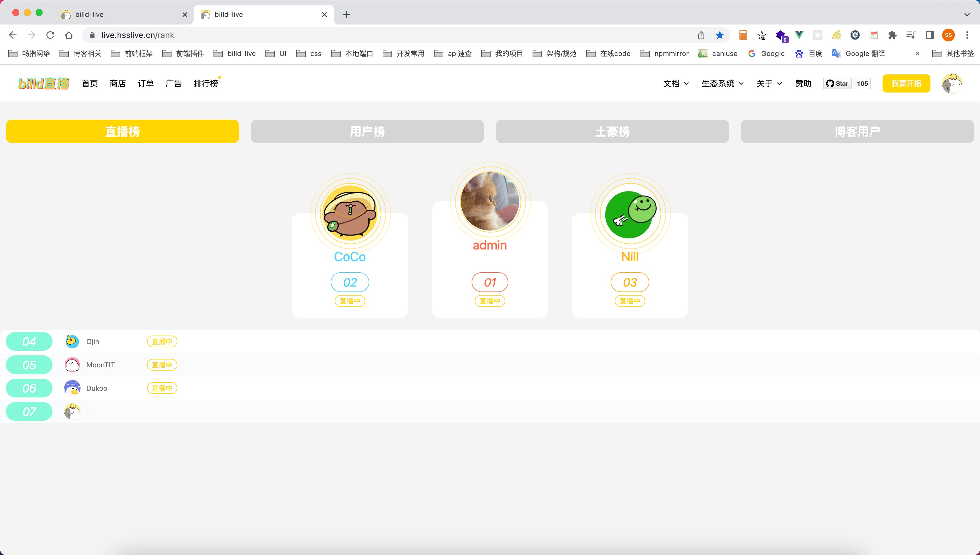Expand the 文档 dropdown menu

675,83
